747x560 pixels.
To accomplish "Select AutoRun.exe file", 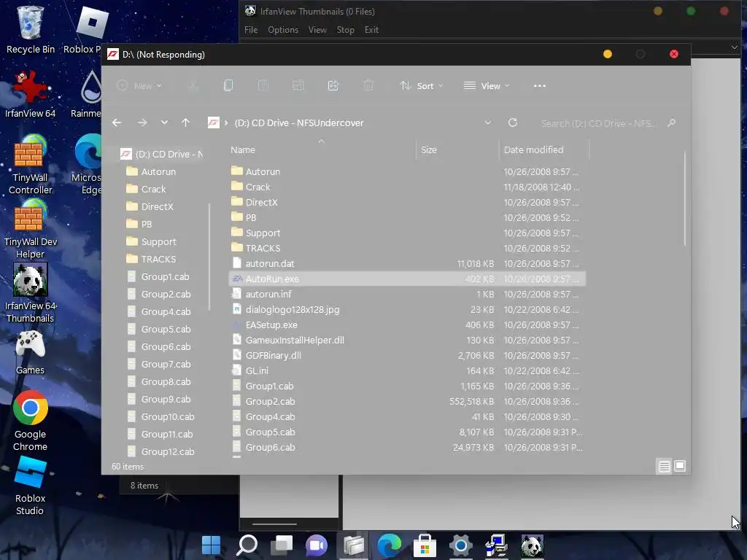I will click(407, 279).
